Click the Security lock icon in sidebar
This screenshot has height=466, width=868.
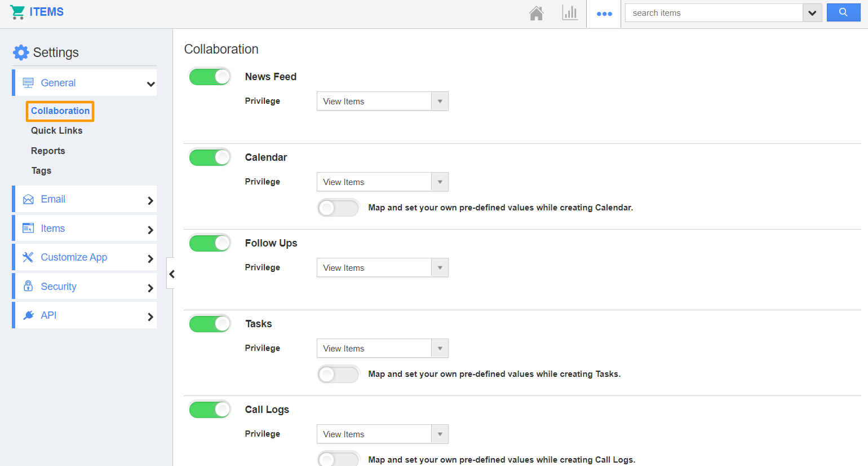tap(28, 286)
